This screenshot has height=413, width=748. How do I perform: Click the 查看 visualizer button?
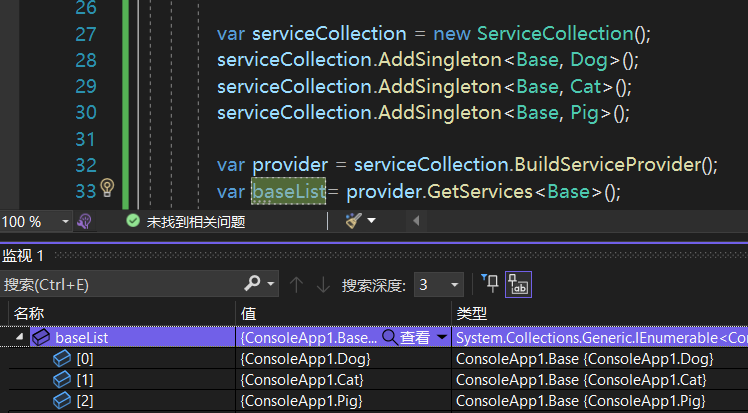tap(406, 337)
